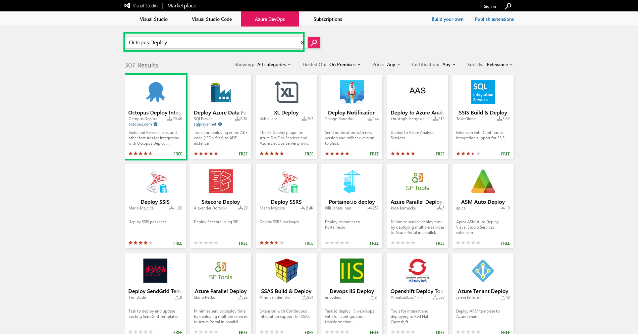
Task: Open the Deploy Azure Data Factory icon
Action: click(221, 92)
